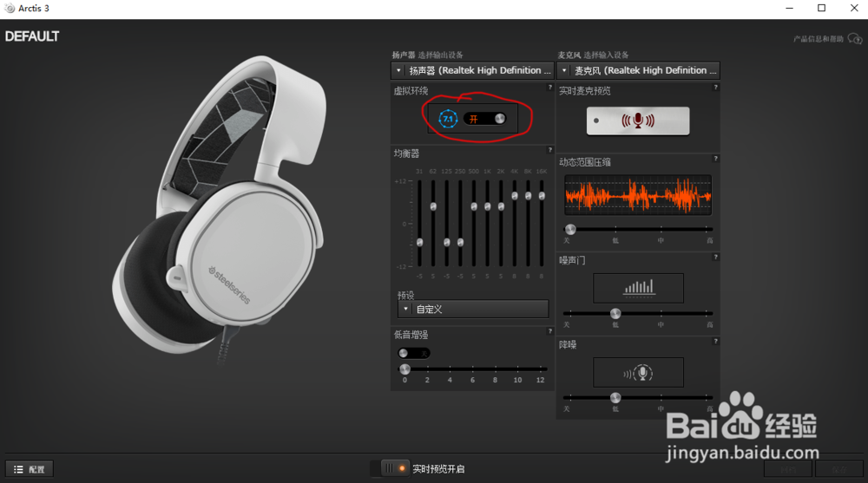Click the 62 Hz equalizer slider handle
868x483 pixels.
[x=433, y=206]
